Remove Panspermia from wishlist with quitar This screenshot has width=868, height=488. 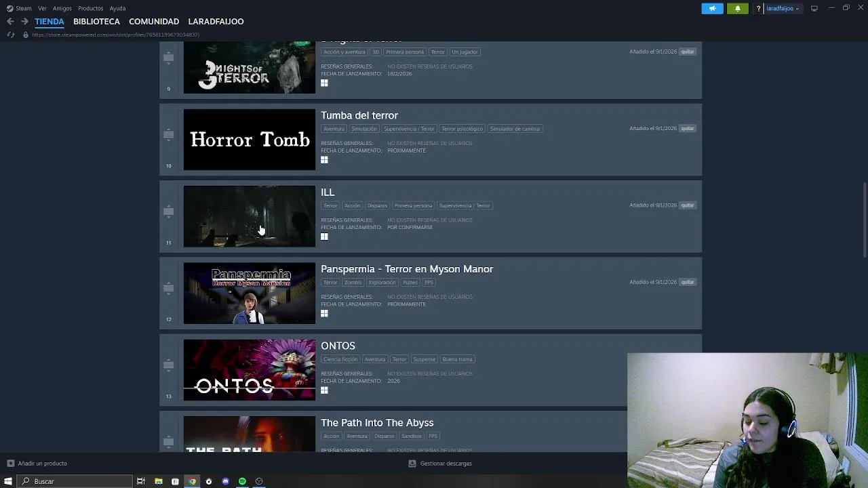point(688,282)
